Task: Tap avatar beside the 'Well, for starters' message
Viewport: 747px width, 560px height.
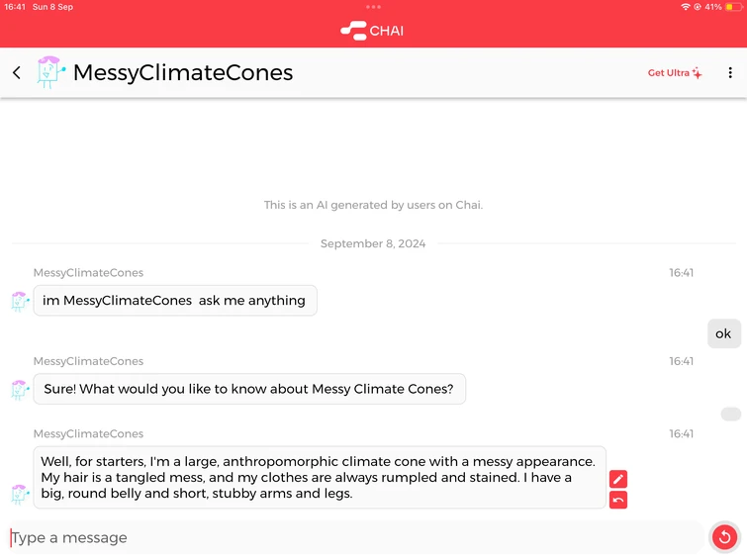Action: [x=20, y=493]
